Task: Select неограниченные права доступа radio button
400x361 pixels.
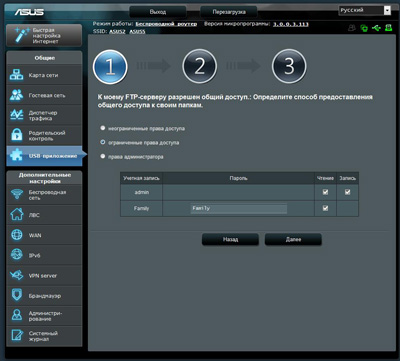Action: 103,128
